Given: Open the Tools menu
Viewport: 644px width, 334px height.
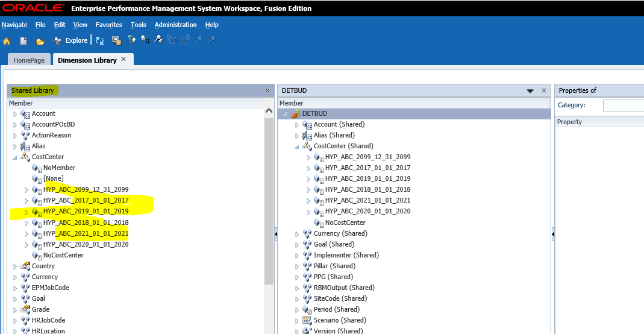Looking at the screenshot, I should click(139, 25).
